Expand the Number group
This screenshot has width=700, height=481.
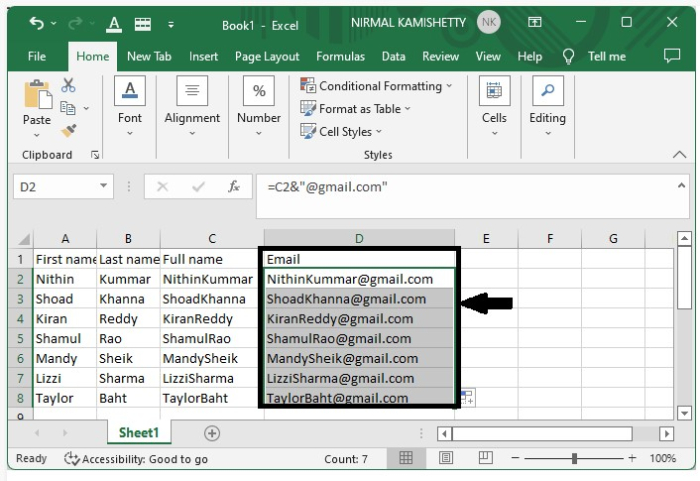[259, 106]
